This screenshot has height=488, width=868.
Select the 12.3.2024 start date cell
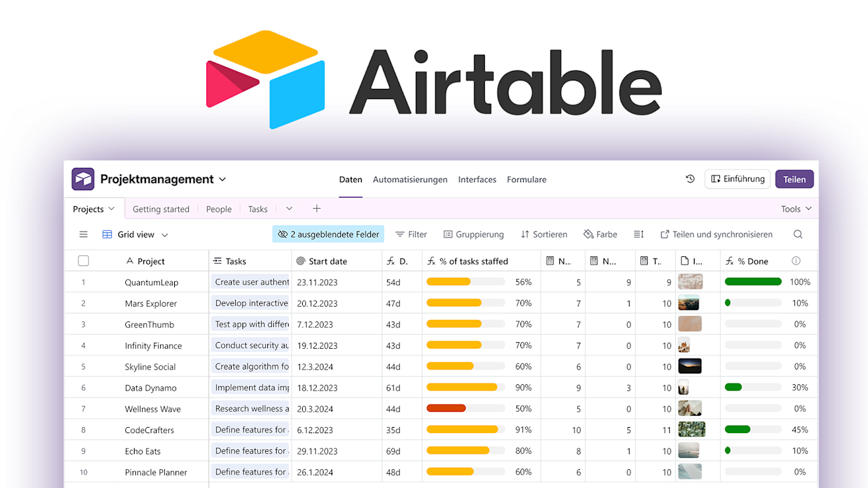pos(337,366)
